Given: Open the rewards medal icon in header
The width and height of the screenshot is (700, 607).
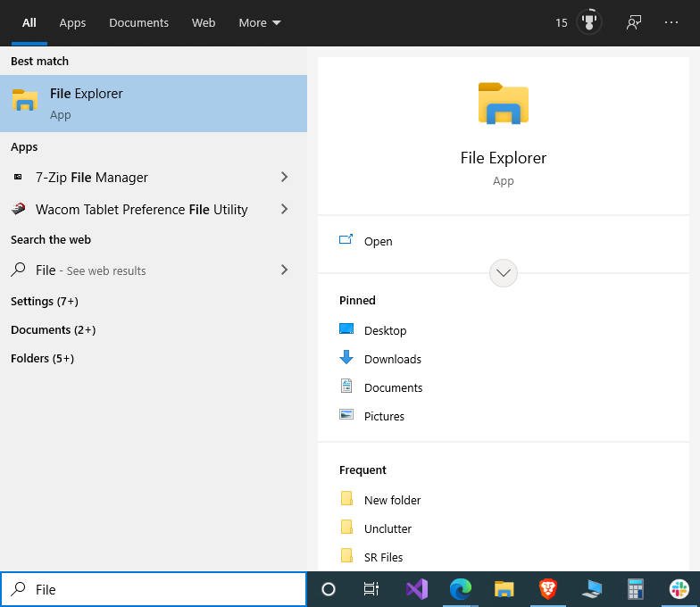Looking at the screenshot, I should pos(589,22).
